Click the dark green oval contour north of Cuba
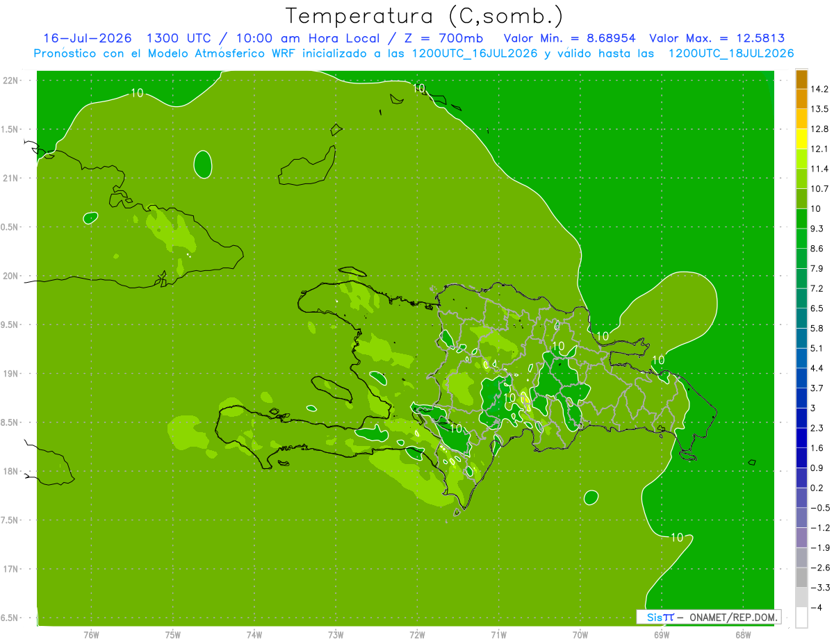Viewport: 834px width, 644px height. pos(203,164)
